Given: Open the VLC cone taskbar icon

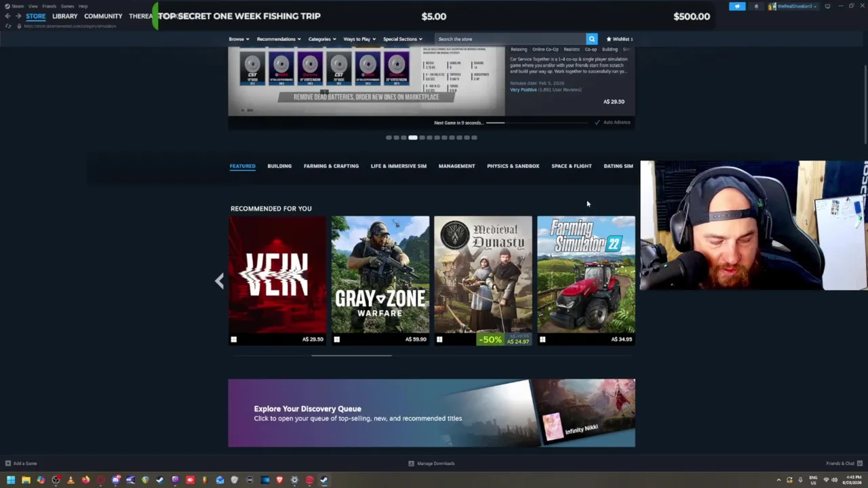Looking at the screenshot, I should click(71, 480).
